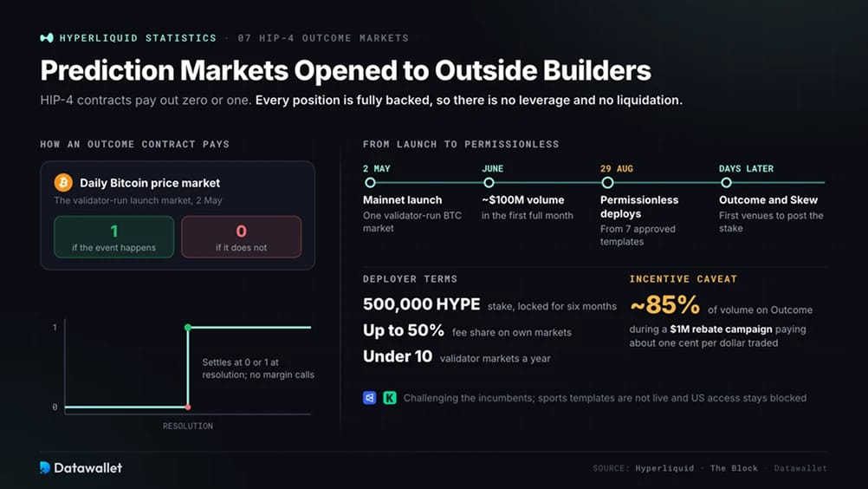Click the green '1 if the event happens' box
This screenshot has height=489, width=868.
[114, 237]
